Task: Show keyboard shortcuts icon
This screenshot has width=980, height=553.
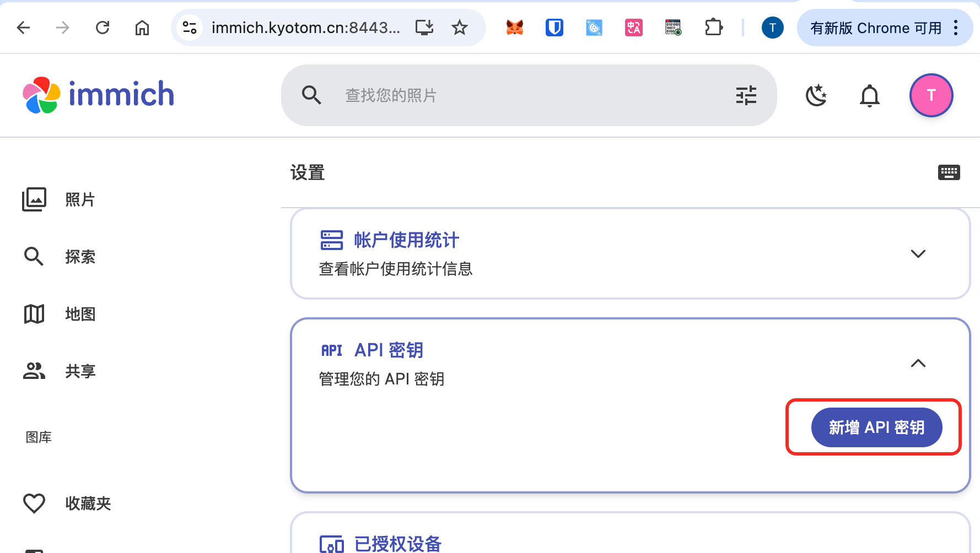Action: point(949,172)
